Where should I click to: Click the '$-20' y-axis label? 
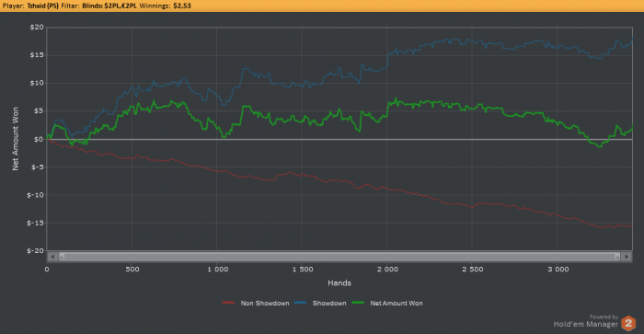(35, 250)
